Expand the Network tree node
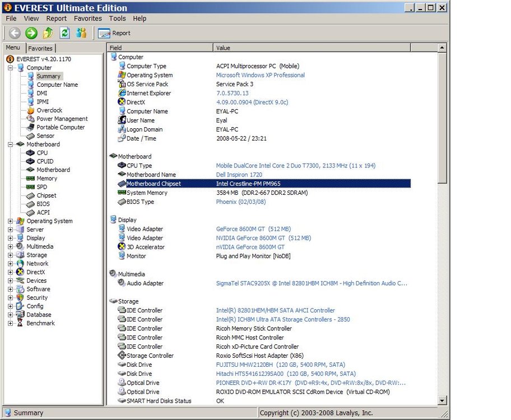 [11, 264]
